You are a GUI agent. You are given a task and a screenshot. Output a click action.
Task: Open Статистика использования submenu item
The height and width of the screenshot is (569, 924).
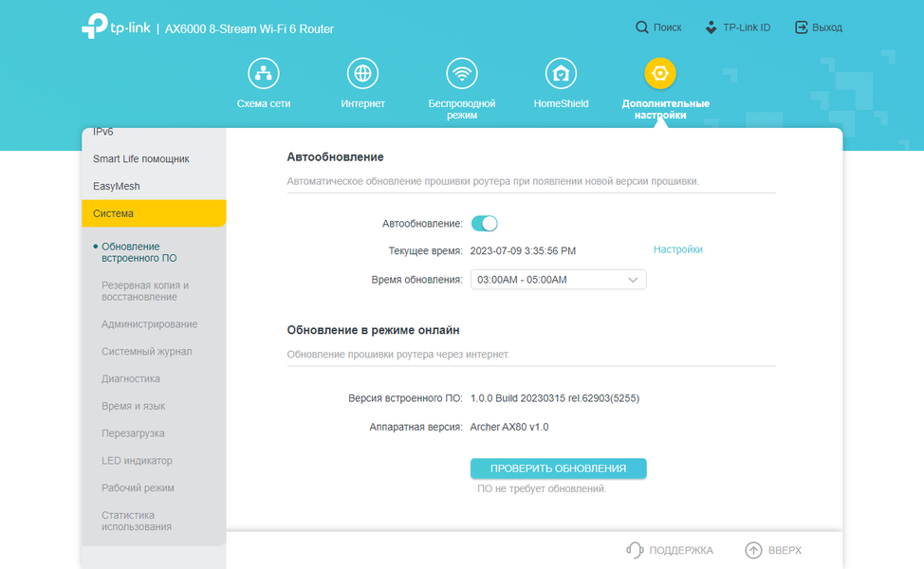pos(136,521)
